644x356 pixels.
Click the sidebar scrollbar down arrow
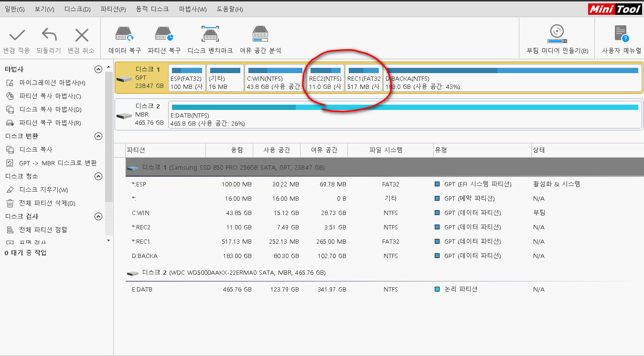tap(108, 240)
